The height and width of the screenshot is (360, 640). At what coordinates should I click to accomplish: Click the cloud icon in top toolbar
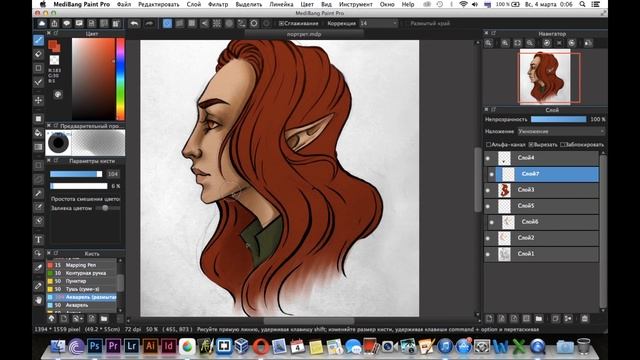point(42,24)
